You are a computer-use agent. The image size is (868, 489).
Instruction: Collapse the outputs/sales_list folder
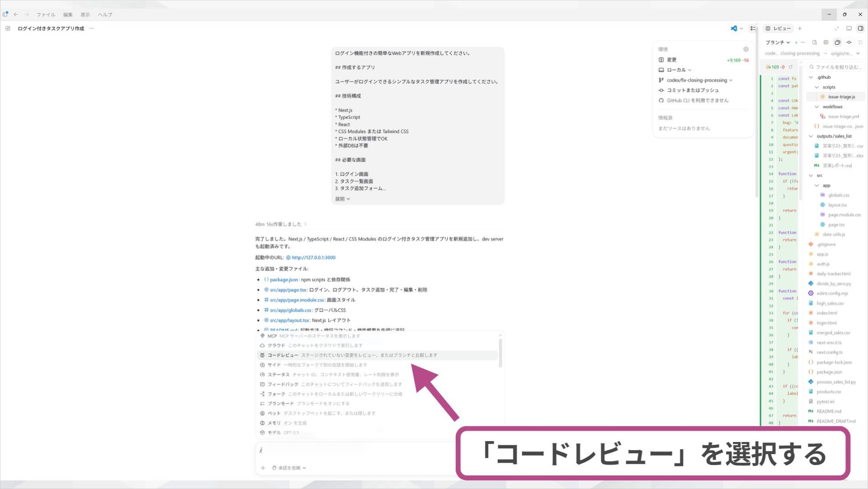pyautogui.click(x=835, y=136)
